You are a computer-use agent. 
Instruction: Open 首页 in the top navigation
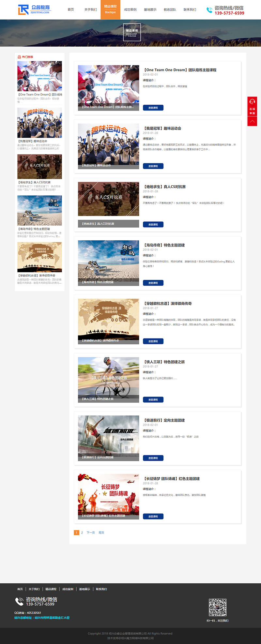click(71, 9)
